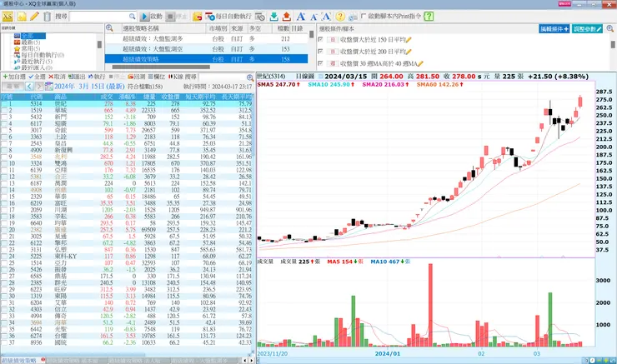This screenshot has width=617, height=364.
Task: Click the folder move icon in toolbar
Action: point(198,17)
